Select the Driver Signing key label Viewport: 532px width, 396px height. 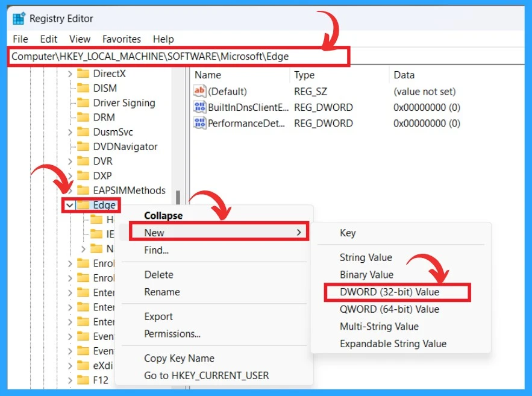tap(124, 103)
